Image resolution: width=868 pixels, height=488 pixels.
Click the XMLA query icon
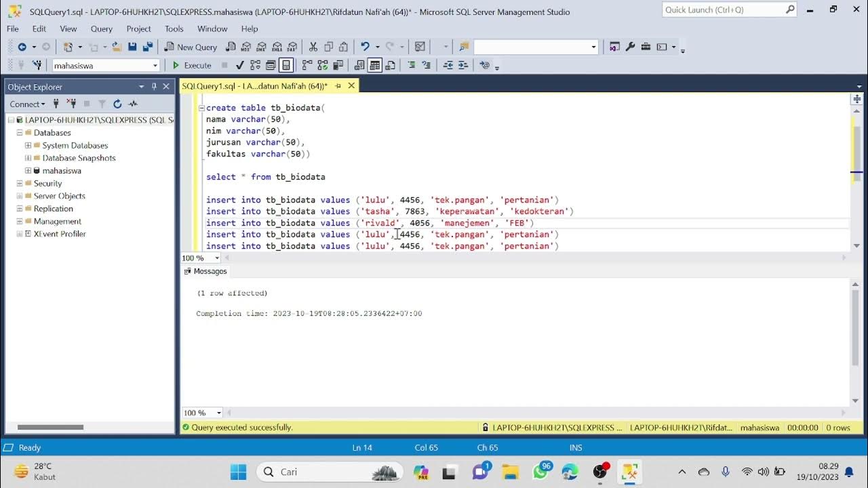coord(277,47)
